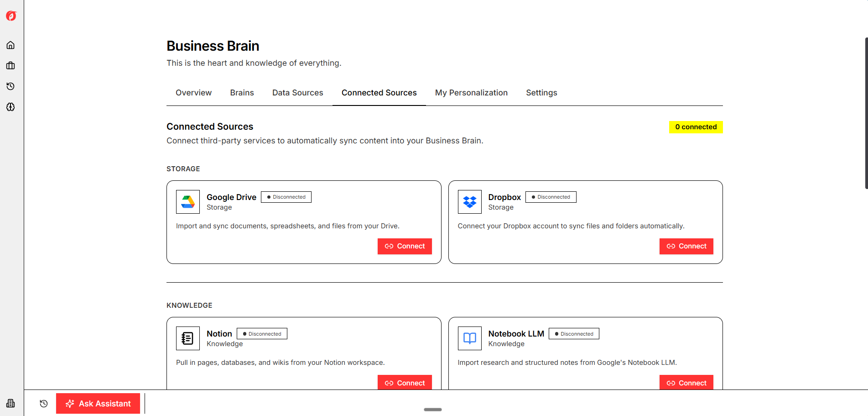The height and width of the screenshot is (416, 868).
Task: Connect Dropbox account
Action: tap(686, 246)
